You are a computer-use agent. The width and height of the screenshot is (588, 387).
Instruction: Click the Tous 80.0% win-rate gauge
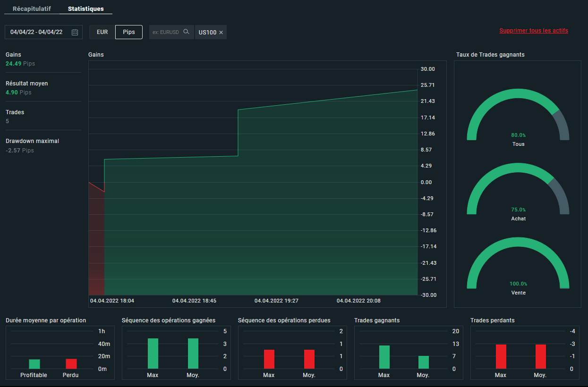click(x=518, y=118)
